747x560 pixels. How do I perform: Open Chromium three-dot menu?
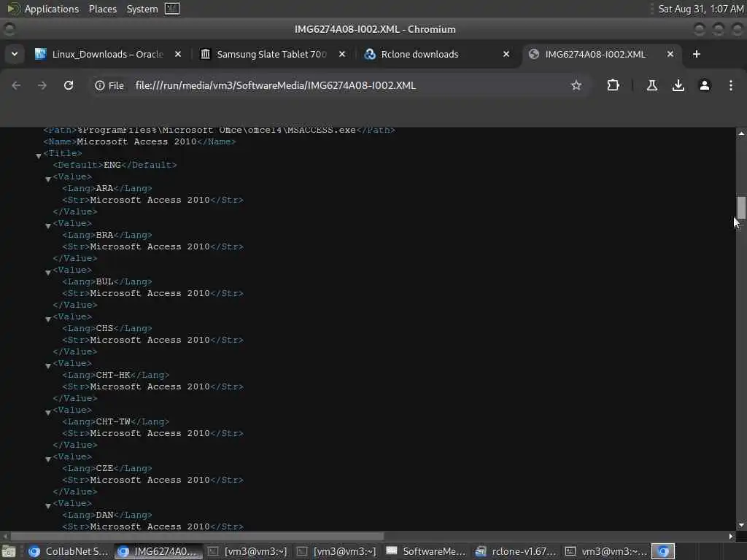click(x=731, y=85)
